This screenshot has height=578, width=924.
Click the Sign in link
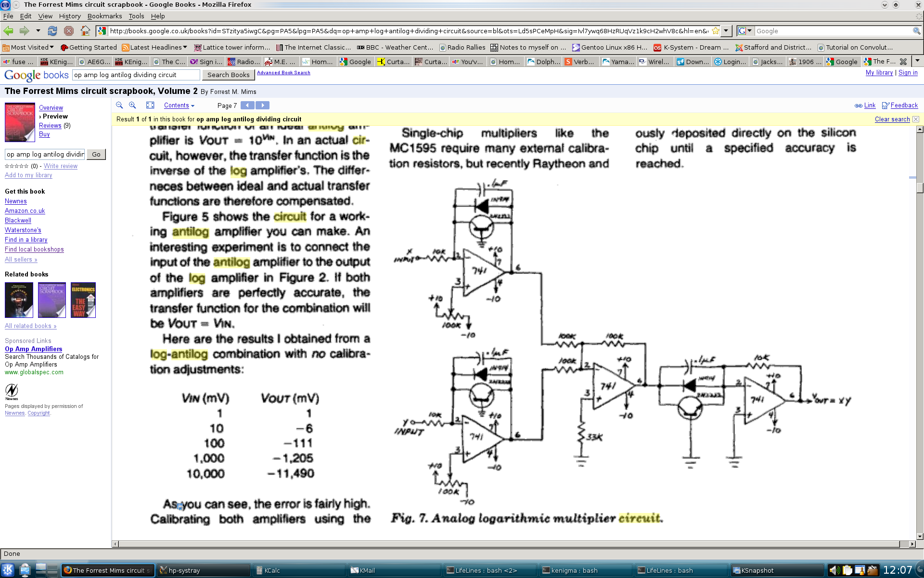pyautogui.click(x=908, y=73)
